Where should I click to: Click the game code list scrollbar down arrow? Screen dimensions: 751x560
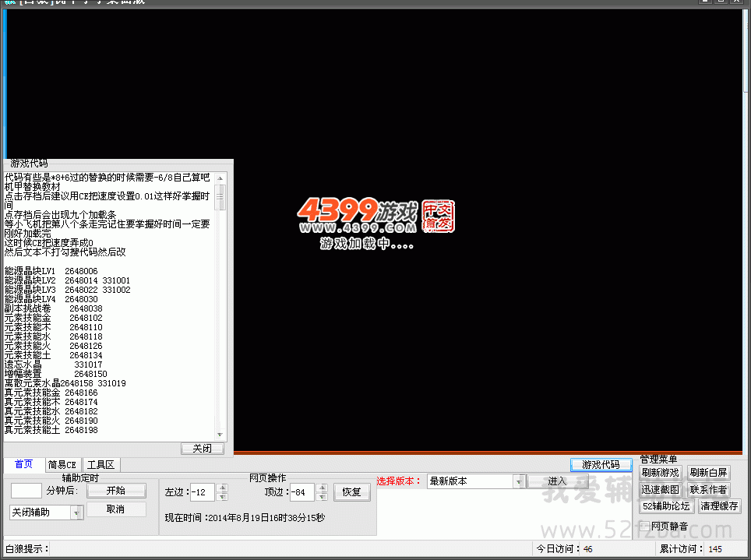point(220,435)
